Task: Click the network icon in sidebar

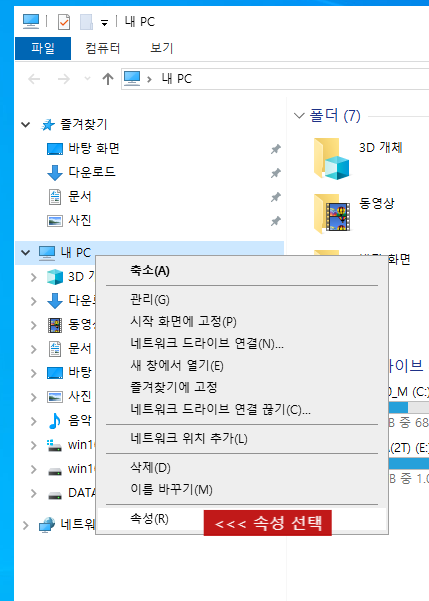Action: click(x=47, y=525)
